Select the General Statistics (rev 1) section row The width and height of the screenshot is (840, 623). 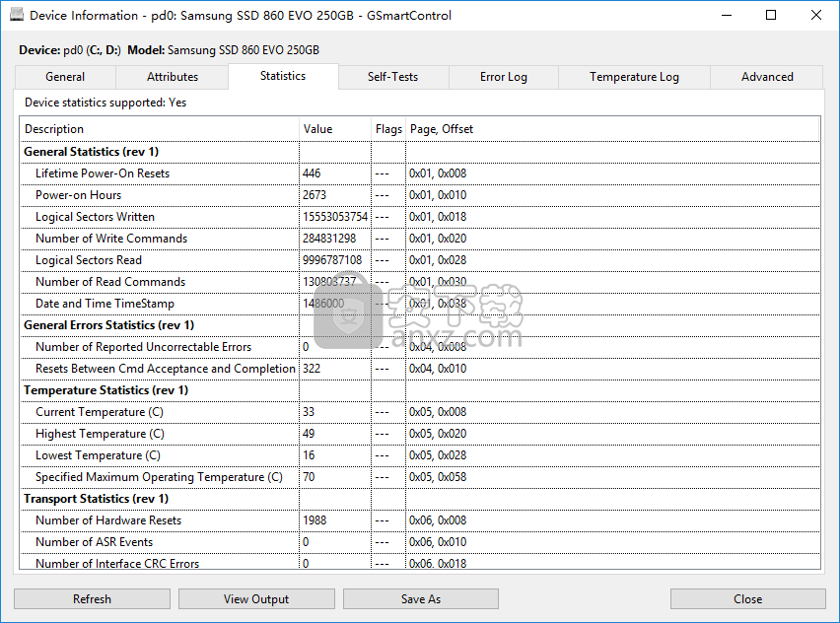420,152
